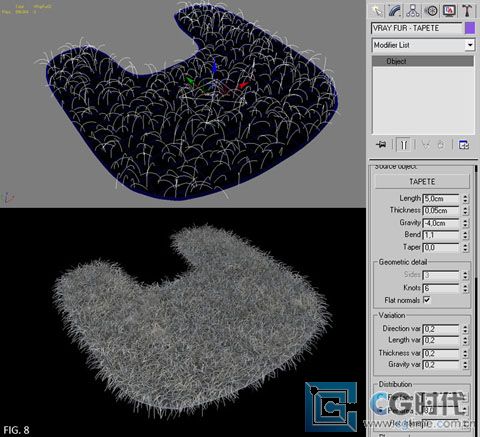Select Object entry in modifier stack
The image size is (480, 437).
click(x=423, y=61)
